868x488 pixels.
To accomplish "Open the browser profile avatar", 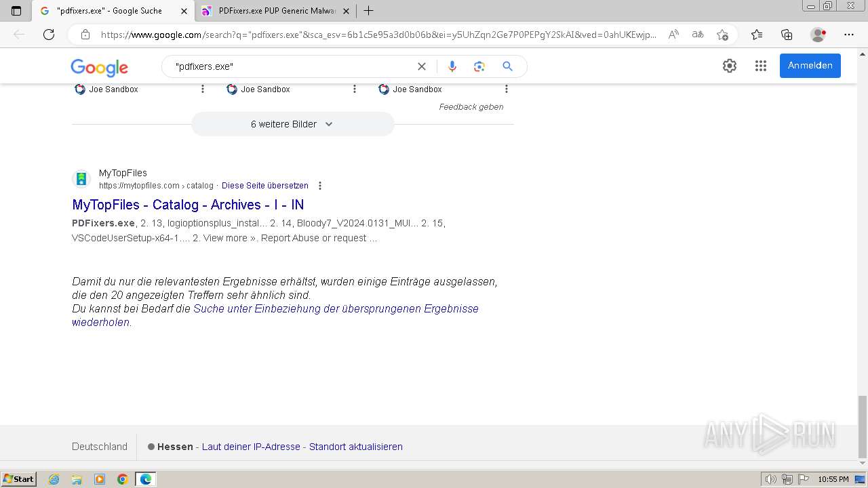I will [818, 35].
